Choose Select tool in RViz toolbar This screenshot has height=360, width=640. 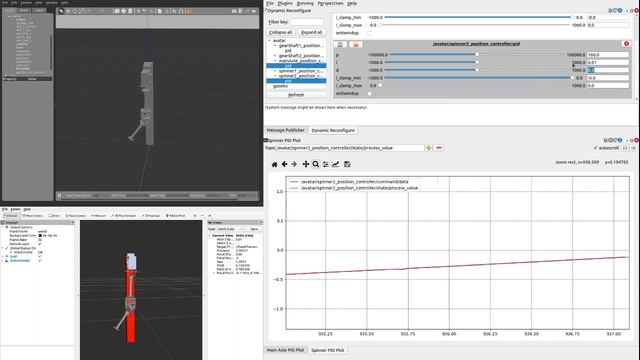point(54,216)
